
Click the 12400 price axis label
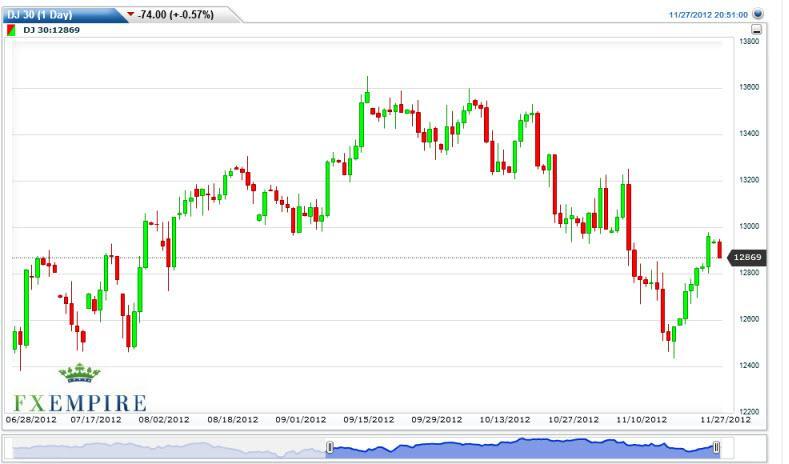tap(749, 365)
